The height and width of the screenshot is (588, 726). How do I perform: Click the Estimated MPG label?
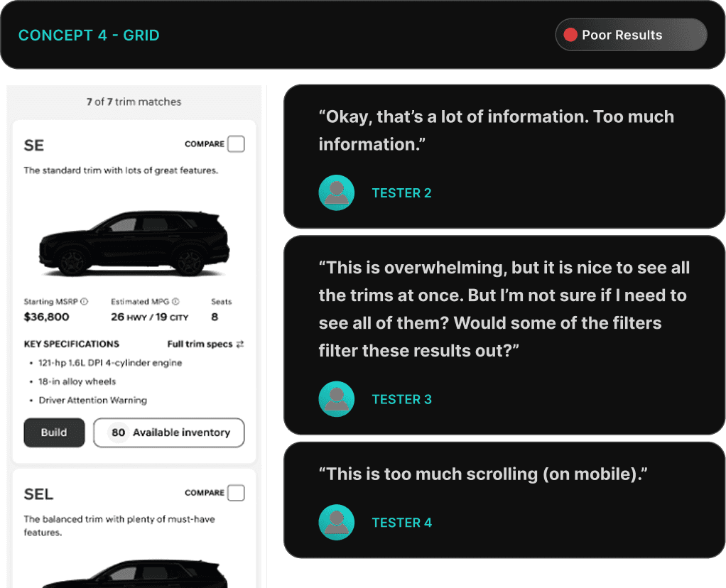[x=140, y=301]
